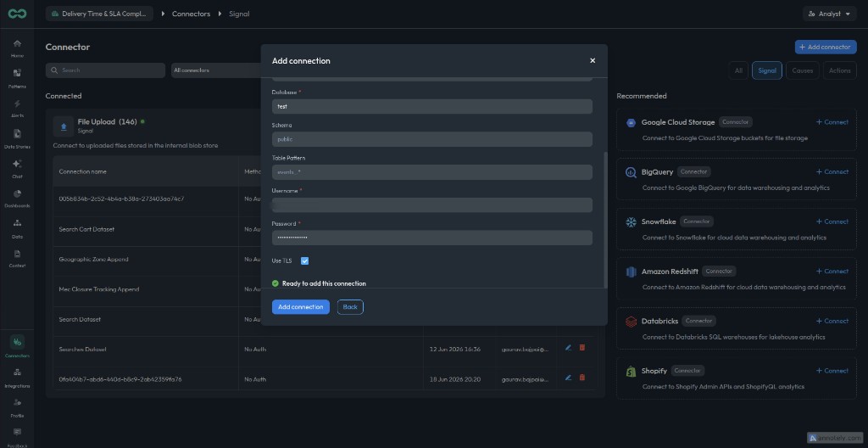Connect to Google Cloud Storage
This screenshot has width=868, height=448.
832,122
